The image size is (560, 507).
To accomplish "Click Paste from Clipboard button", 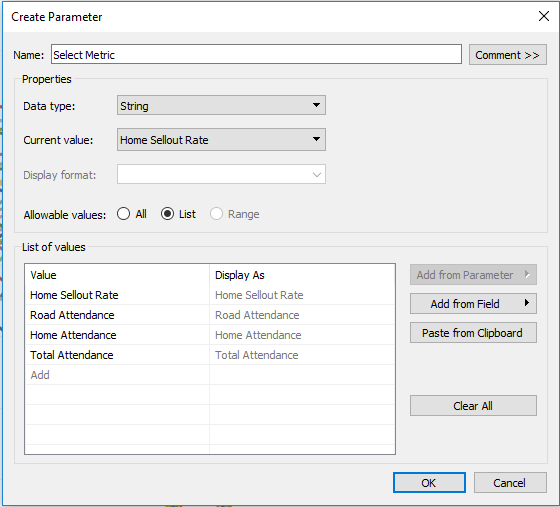I will tap(473, 333).
